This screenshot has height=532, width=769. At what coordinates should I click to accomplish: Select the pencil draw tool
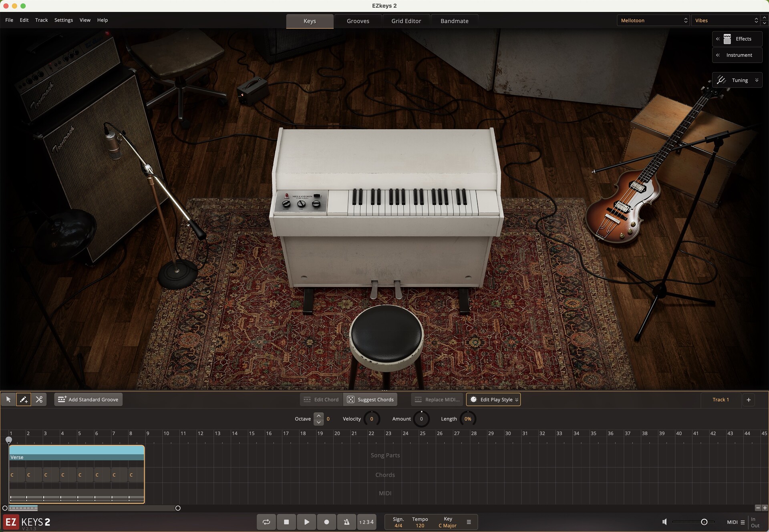(x=24, y=400)
